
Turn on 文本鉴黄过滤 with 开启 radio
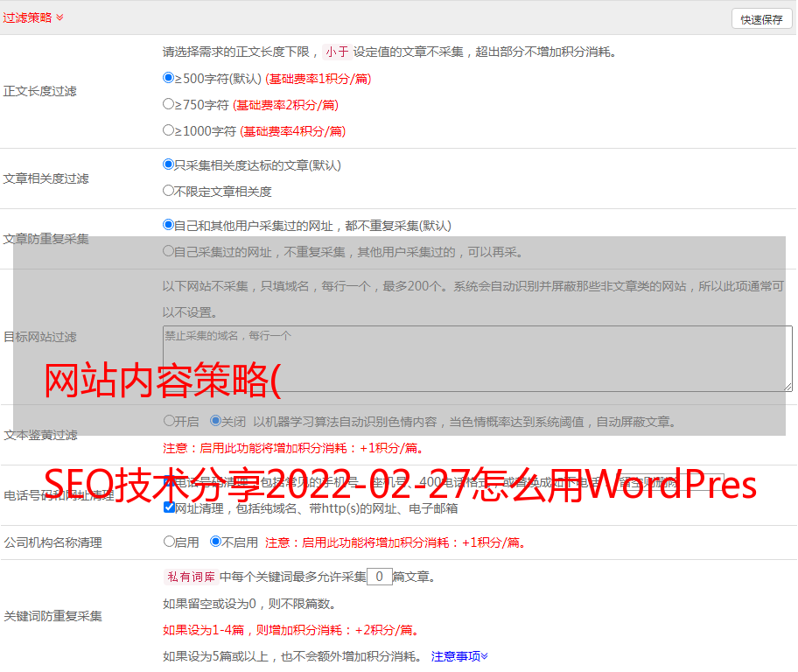coord(170,421)
